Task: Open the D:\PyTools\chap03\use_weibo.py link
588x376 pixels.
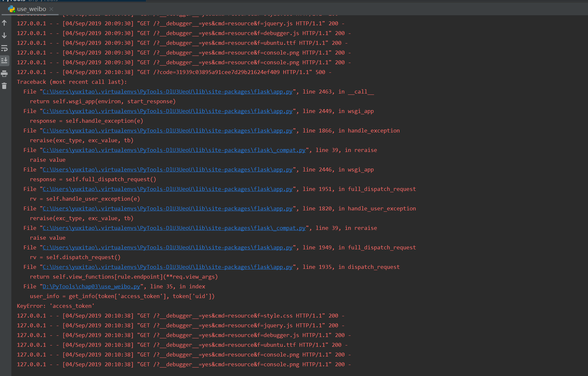Action: 92,287
